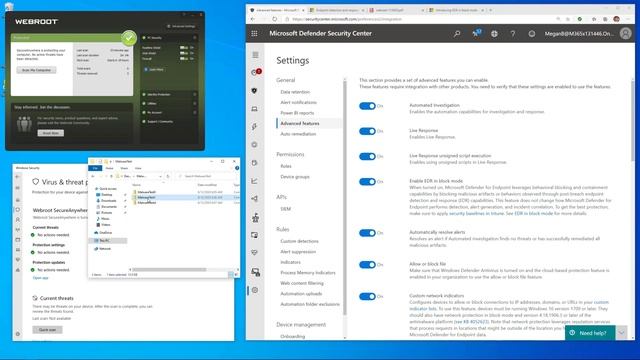Open Auto remediation settings
This screenshot has height=360, width=640.
[x=298, y=134]
